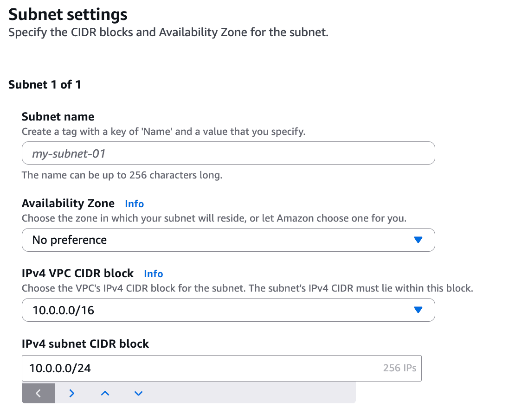Click the blue arrow in the IPv4 VPC CIDR selector
Image resolution: width=515 pixels, height=420 pixels.
pyautogui.click(x=418, y=310)
